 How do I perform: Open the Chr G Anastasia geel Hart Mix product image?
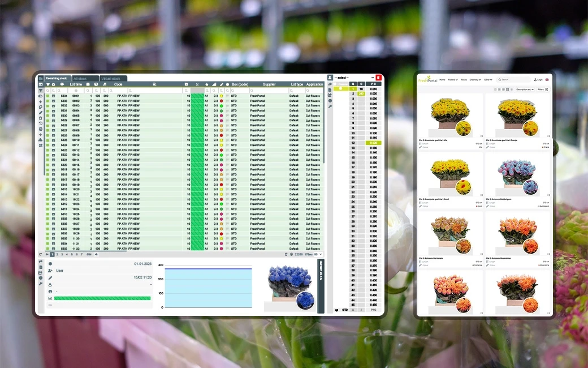pos(449,117)
